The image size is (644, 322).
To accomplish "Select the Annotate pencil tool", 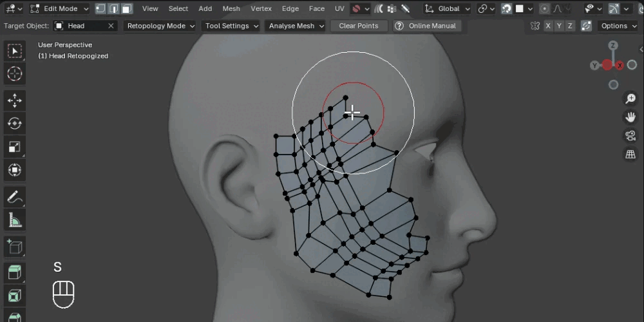I will (x=14, y=197).
